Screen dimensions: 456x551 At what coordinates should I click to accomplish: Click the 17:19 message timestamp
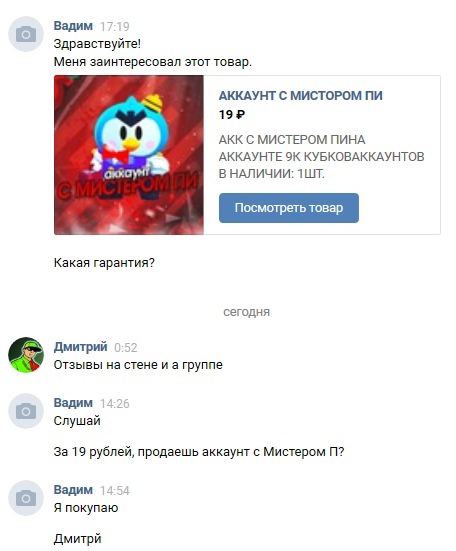115,27
